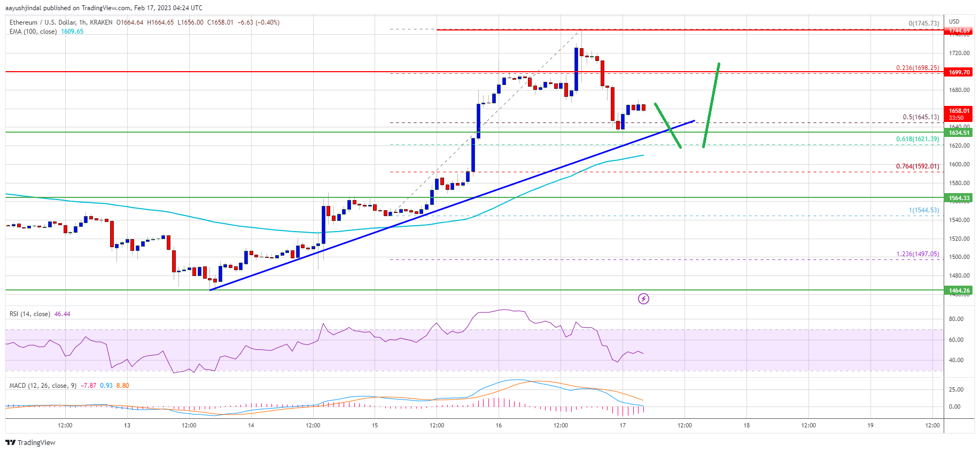Click the RSI (14, close) indicator legend

[x=30, y=314]
